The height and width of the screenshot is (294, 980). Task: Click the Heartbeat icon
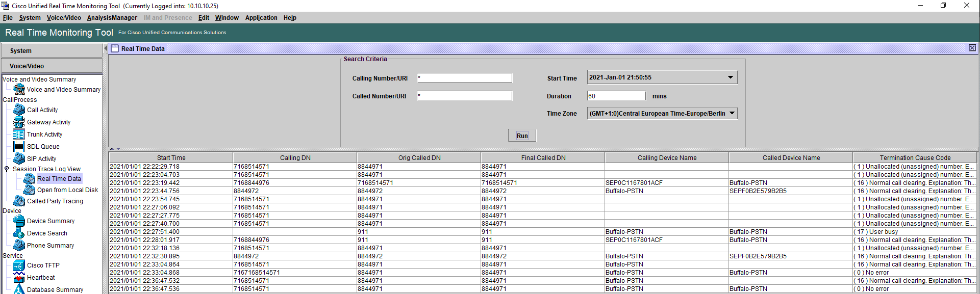[x=19, y=277]
